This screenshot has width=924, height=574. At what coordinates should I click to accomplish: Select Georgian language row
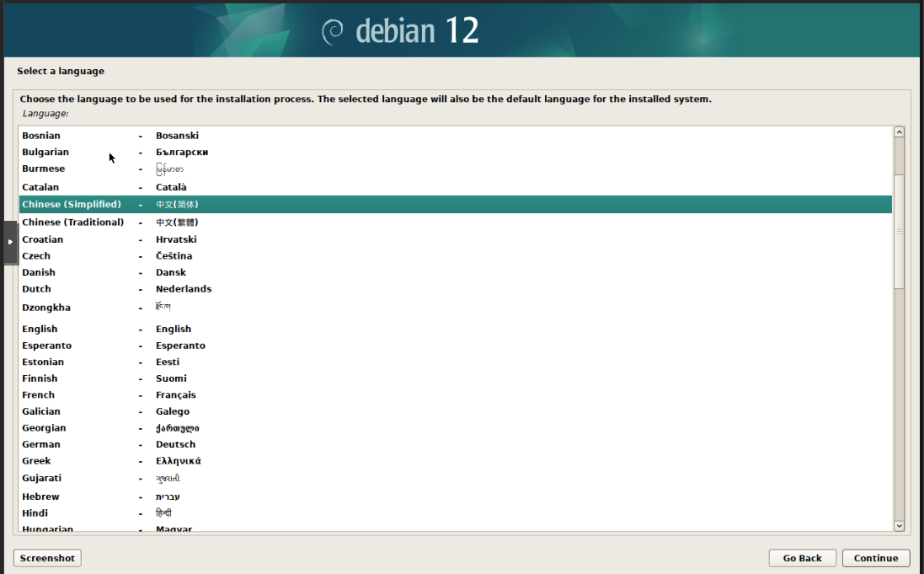coord(456,428)
